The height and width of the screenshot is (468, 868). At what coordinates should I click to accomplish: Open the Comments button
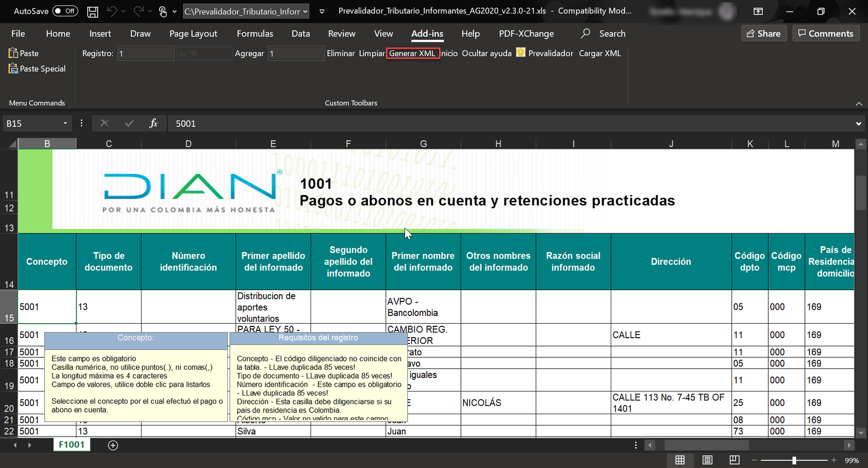[x=826, y=34]
